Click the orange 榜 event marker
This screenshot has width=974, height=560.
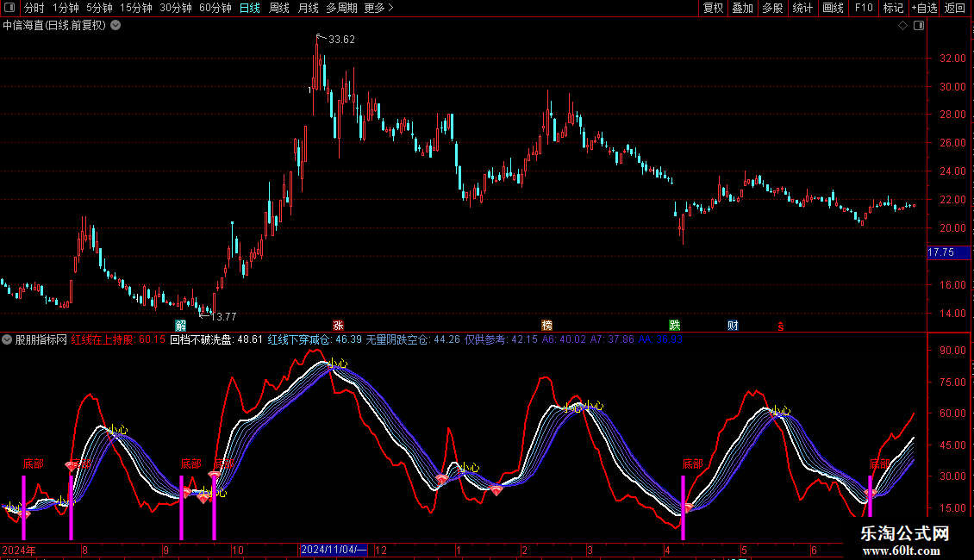546,326
